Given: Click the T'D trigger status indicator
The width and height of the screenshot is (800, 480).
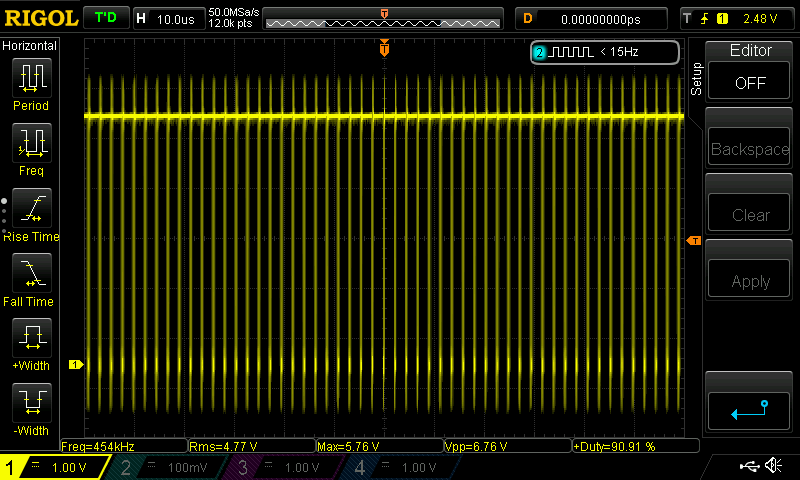Looking at the screenshot, I should click(x=106, y=18).
